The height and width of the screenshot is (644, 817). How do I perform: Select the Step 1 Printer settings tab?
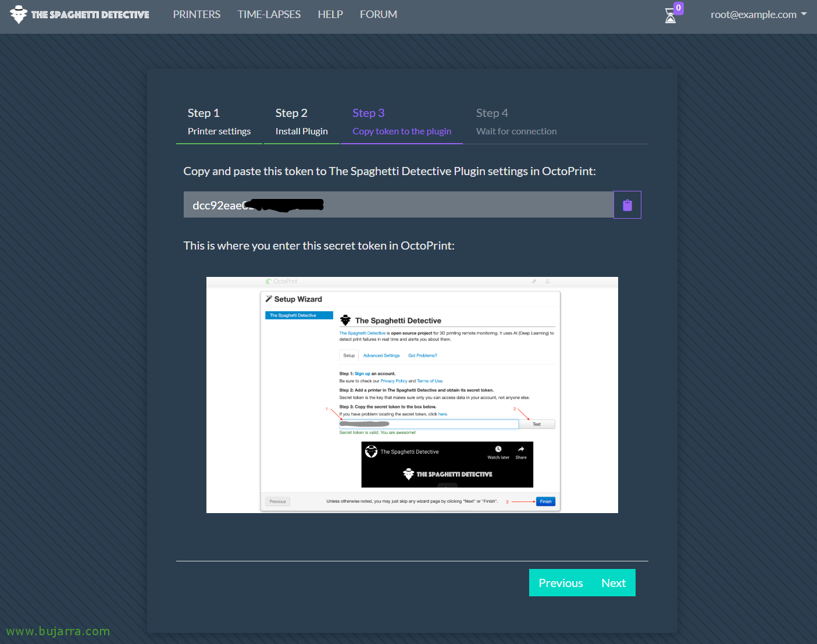pos(219,122)
